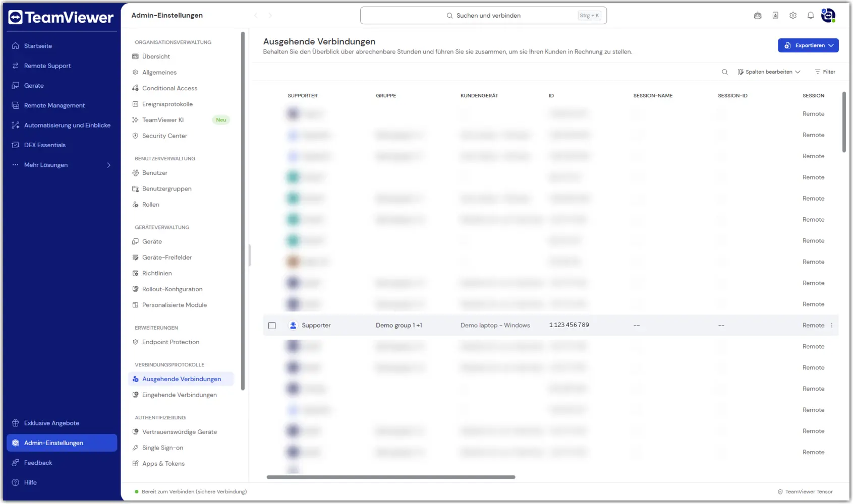Click the horizontal table scrollbar
This screenshot has height=504, width=853.
[391, 477]
